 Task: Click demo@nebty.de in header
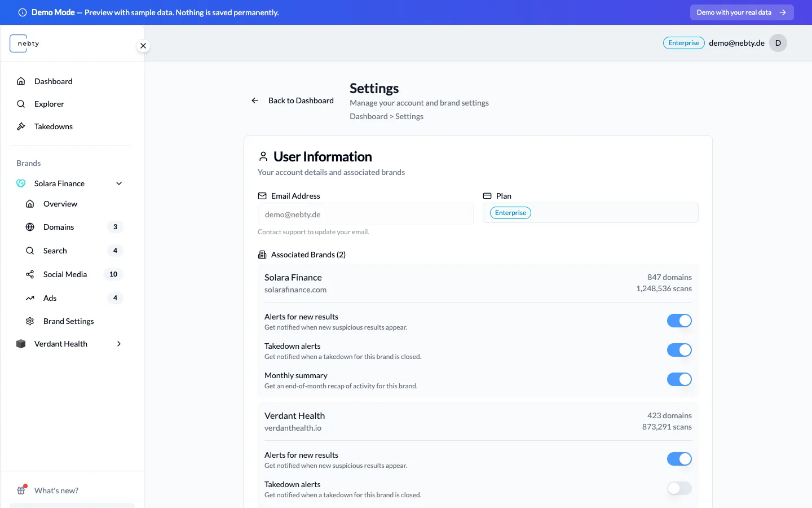(736, 43)
